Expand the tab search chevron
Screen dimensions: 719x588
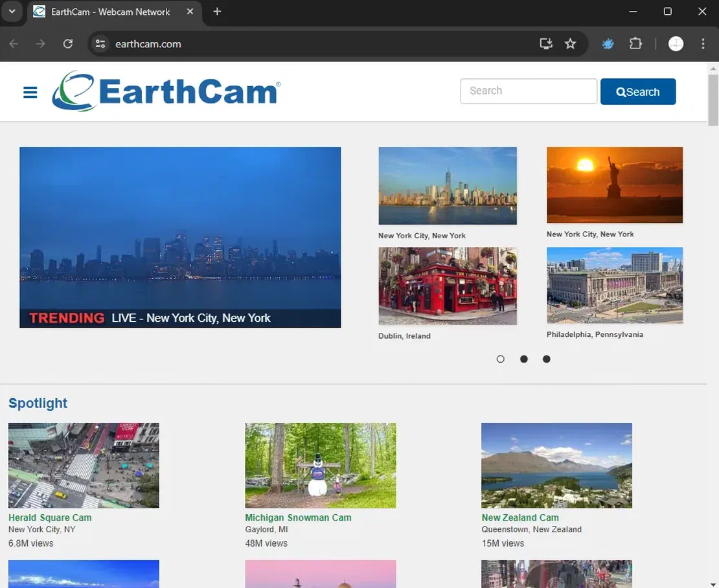pos(12,11)
